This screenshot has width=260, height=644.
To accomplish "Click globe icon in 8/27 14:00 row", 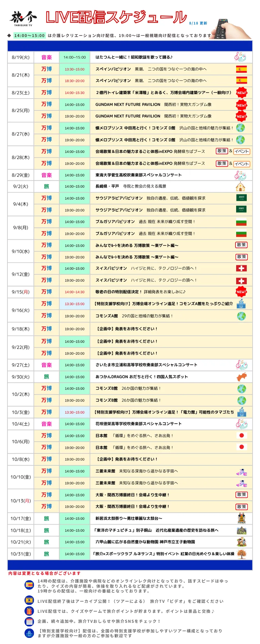I will click(240, 128).
